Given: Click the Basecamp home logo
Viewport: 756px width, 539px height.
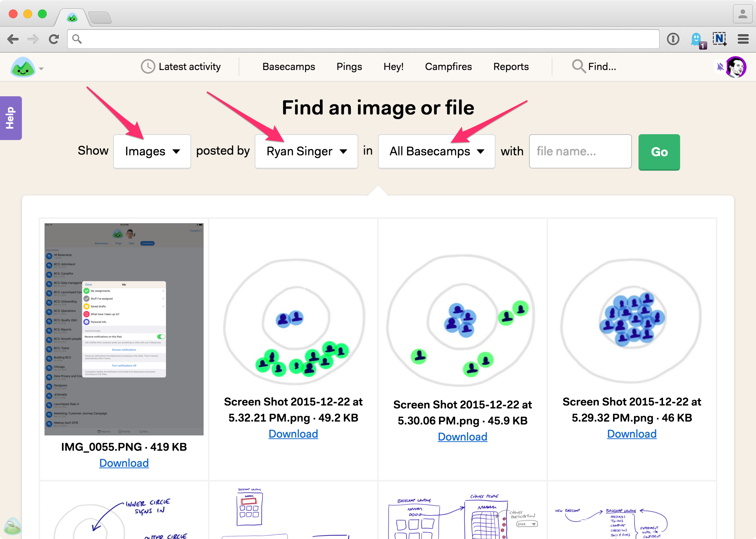Looking at the screenshot, I should tap(23, 67).
